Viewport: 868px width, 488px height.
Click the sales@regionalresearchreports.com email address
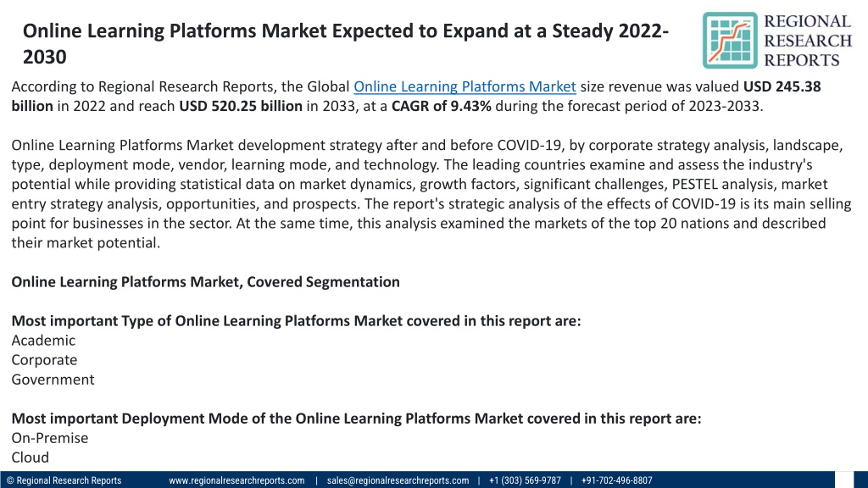[x=398, y=480]
